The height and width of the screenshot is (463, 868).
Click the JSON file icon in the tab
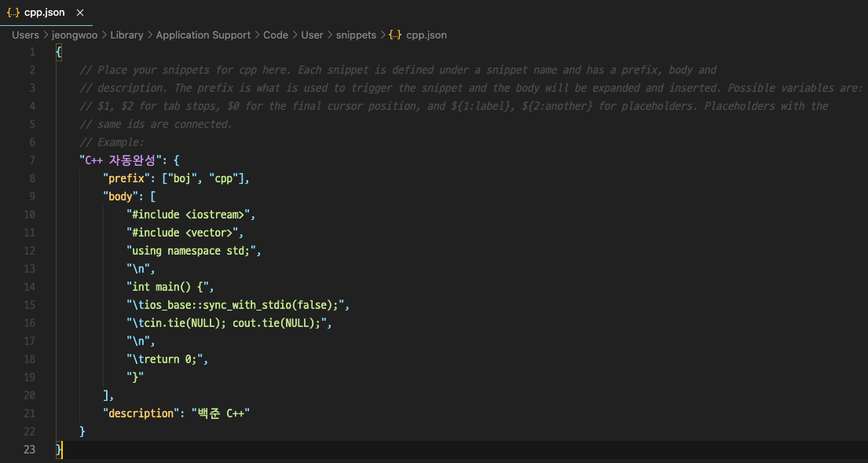(x=13, y=13)
